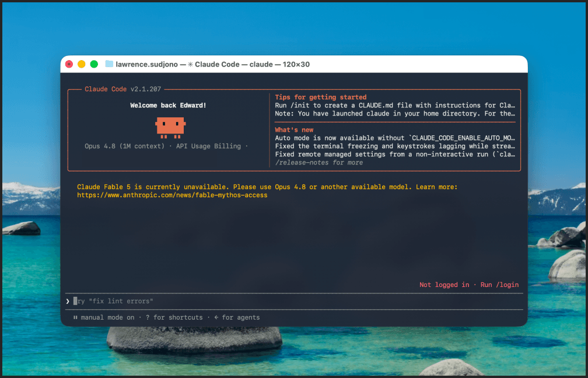Screen dimensions: 588x378
Task: Click the folder icon in title bar
Action: click(x=109, y=64)
